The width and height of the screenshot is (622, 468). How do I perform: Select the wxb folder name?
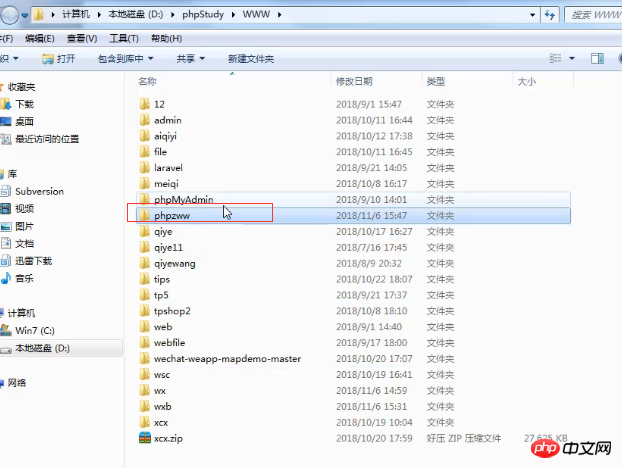(x=163, y=406)
